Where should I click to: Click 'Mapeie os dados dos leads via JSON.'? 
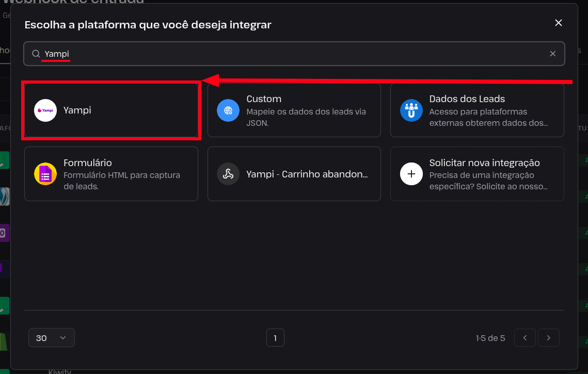[x=306, y=117]
